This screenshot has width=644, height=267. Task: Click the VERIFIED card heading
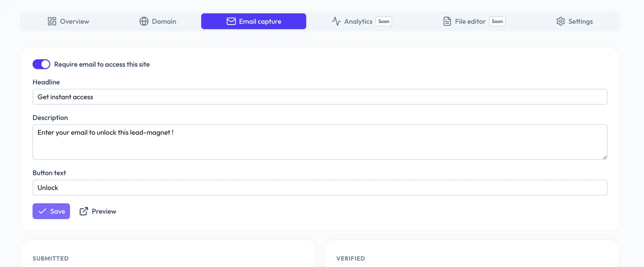[x=351, y=259]
